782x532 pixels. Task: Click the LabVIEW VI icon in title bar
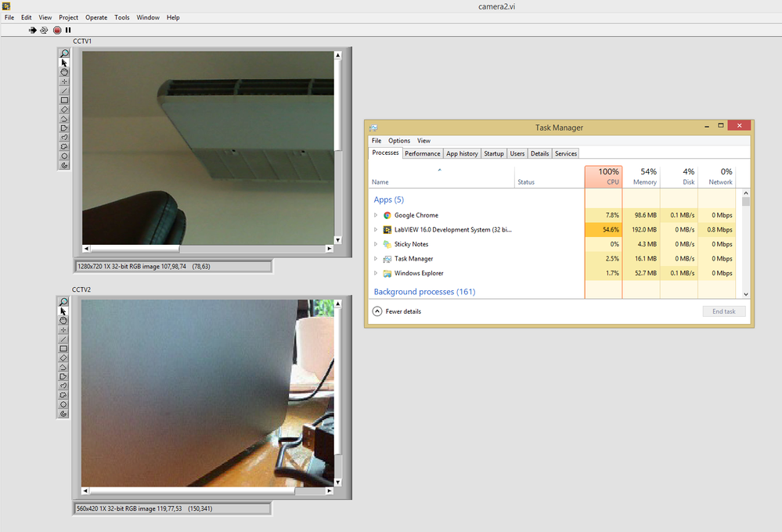coord(6,6)
